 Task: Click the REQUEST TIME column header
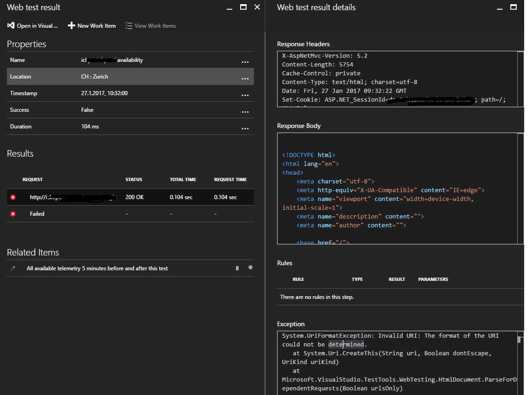[x=230, y=180]
